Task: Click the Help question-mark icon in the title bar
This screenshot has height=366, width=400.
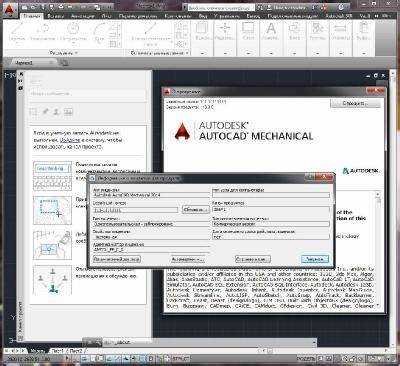Action: (342, 7)
